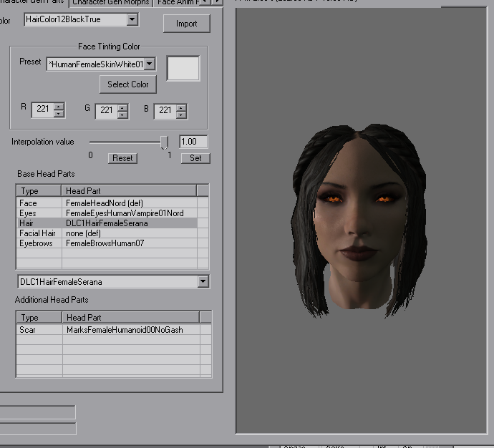
Task: Click the R value field showing 221
Action: 43,109
